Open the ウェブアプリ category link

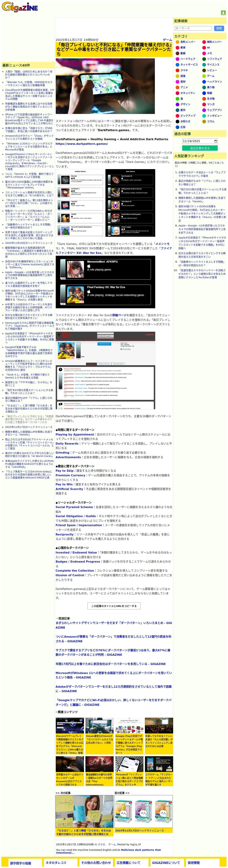click(x=214, y=110)
